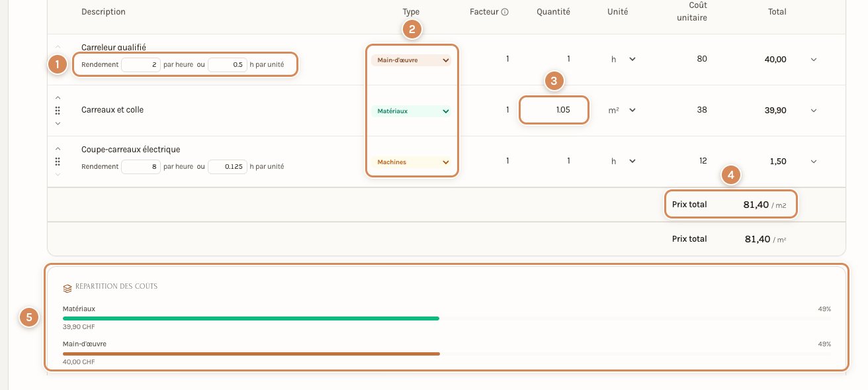Grab the drag handle of Coupe-carreaux électrique
Screen dimensions: 868x390
(x=58, y=162)
